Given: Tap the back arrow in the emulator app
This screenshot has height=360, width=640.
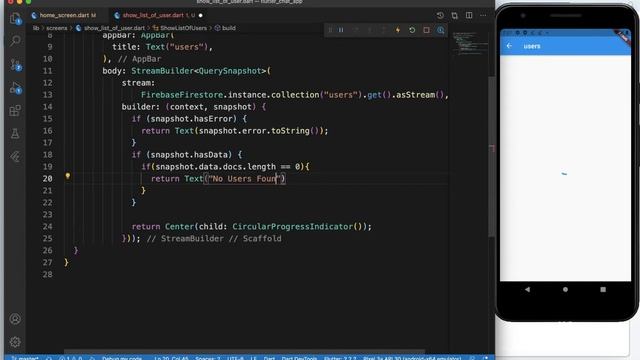Looking at the screenshot, I should coord(509,46).
